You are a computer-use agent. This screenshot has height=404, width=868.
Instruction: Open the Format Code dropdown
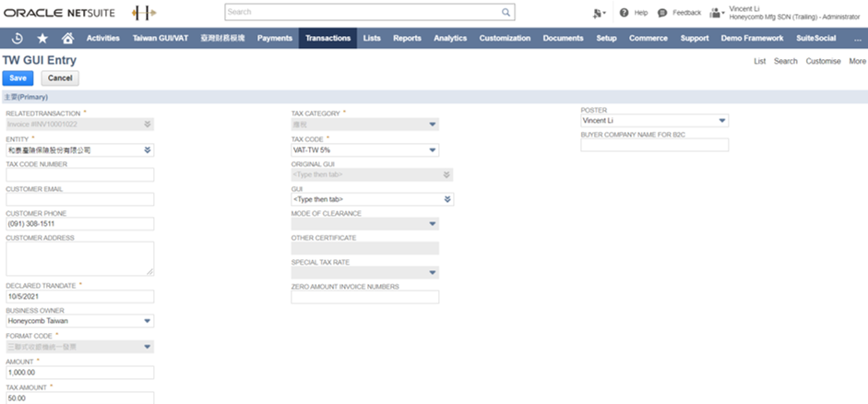click(x=148, y=347)
